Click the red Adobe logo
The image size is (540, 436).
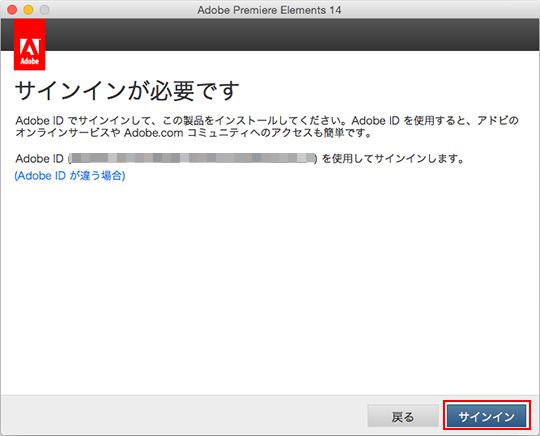[30, 44]
